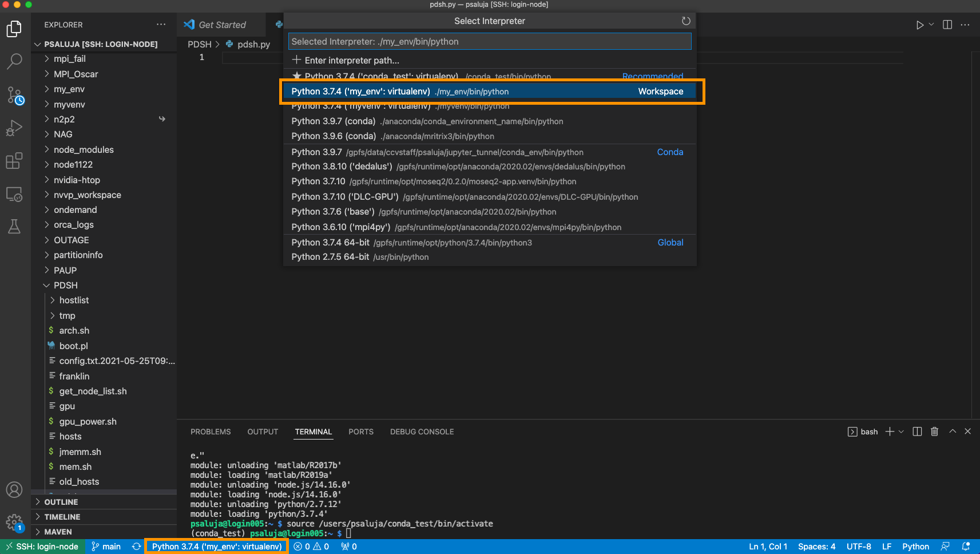Select Python 3.6.10 mpi4py interpreter
The height and width of the screenshot is (554, 980).
point(490,227)
